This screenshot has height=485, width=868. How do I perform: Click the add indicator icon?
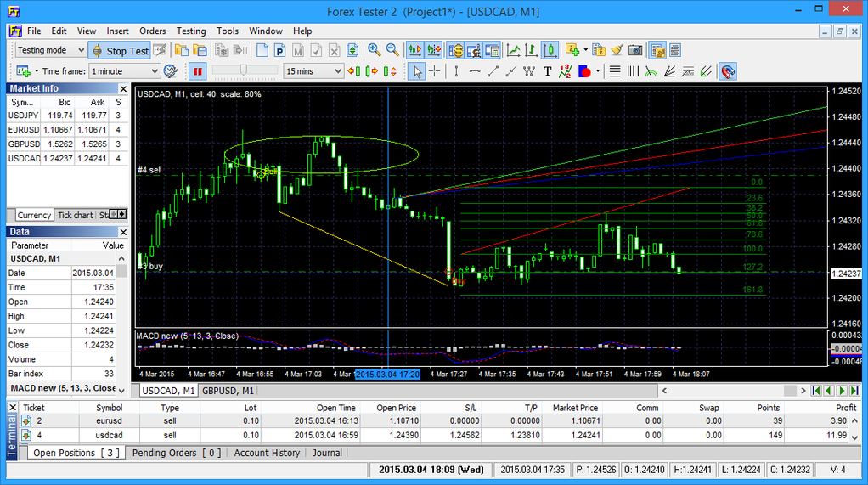coord(572,50)
